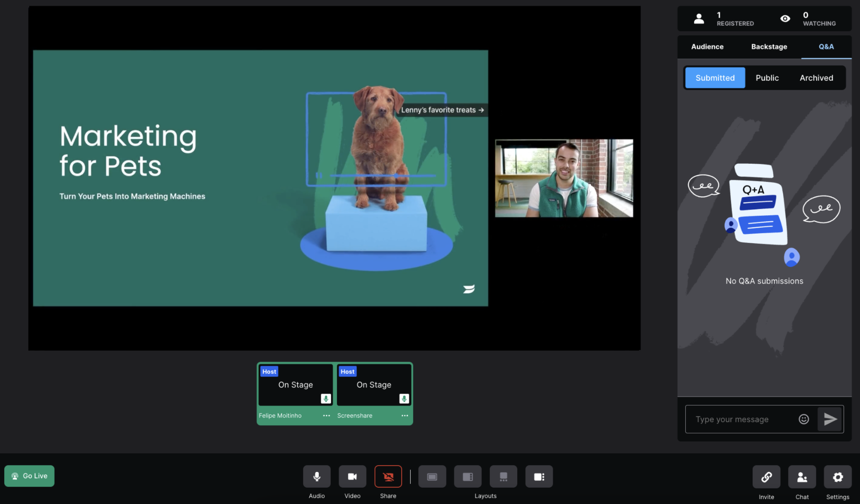Show Archived Q&A submissions
860x504 pixels.
pyautogui.click(x=816, y=78)
